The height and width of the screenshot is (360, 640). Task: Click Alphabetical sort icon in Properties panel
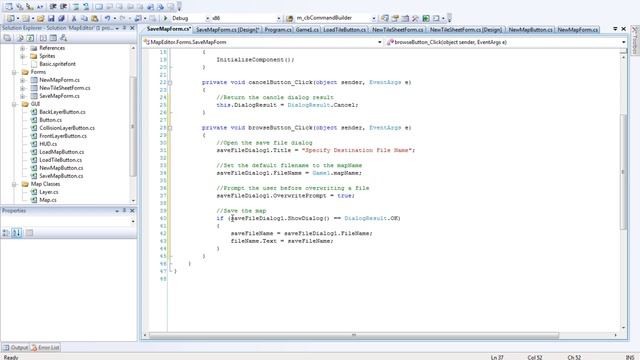17,233
